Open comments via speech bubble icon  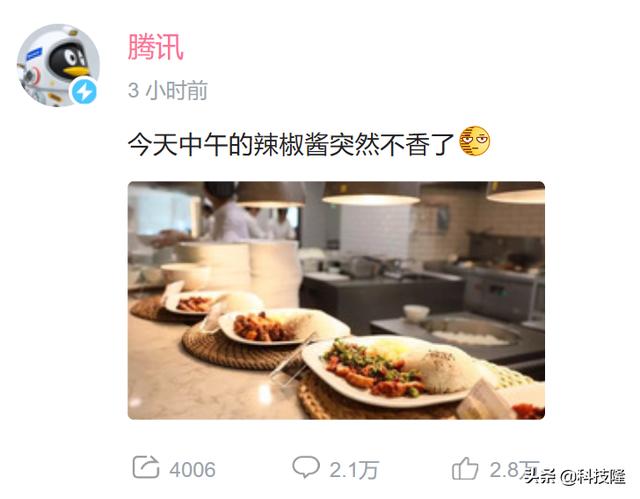[306, 467]
